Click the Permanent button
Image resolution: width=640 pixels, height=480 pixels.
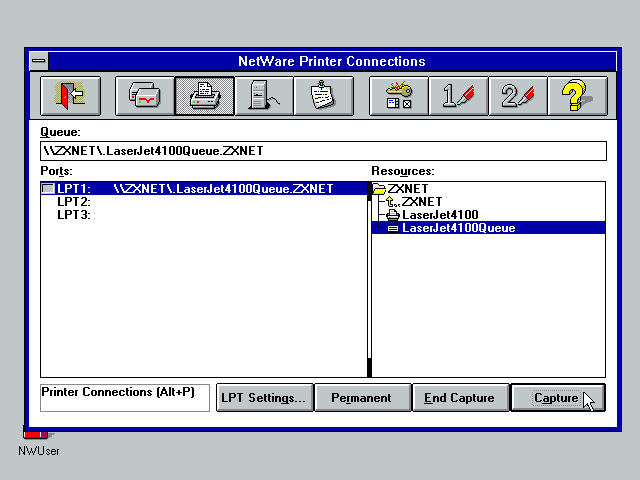362,398
